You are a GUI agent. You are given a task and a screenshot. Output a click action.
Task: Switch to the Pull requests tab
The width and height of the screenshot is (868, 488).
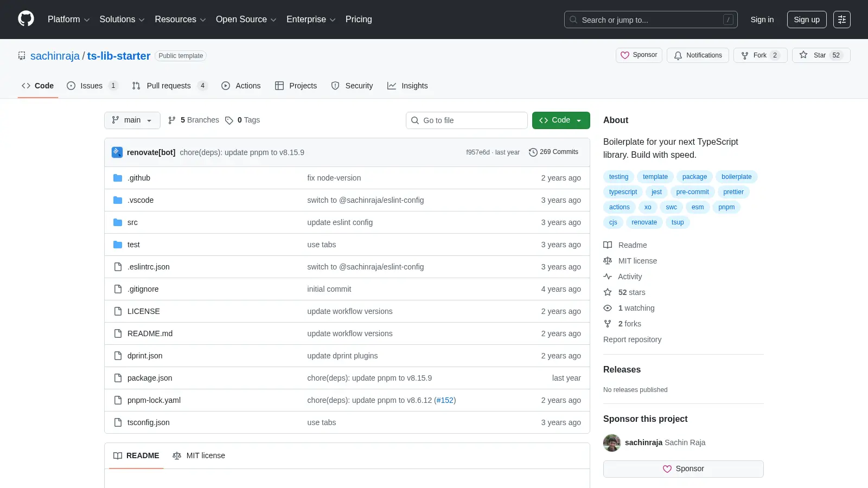[x=170, y=86]
